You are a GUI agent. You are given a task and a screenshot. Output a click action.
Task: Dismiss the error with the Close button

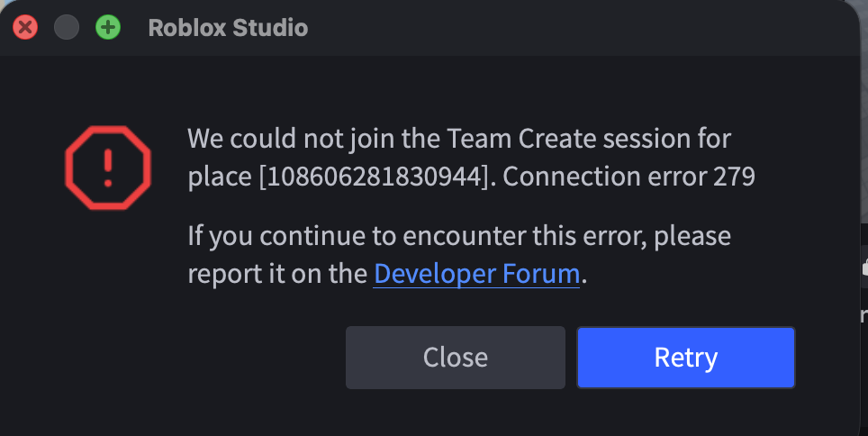click(x=455, y=358)
